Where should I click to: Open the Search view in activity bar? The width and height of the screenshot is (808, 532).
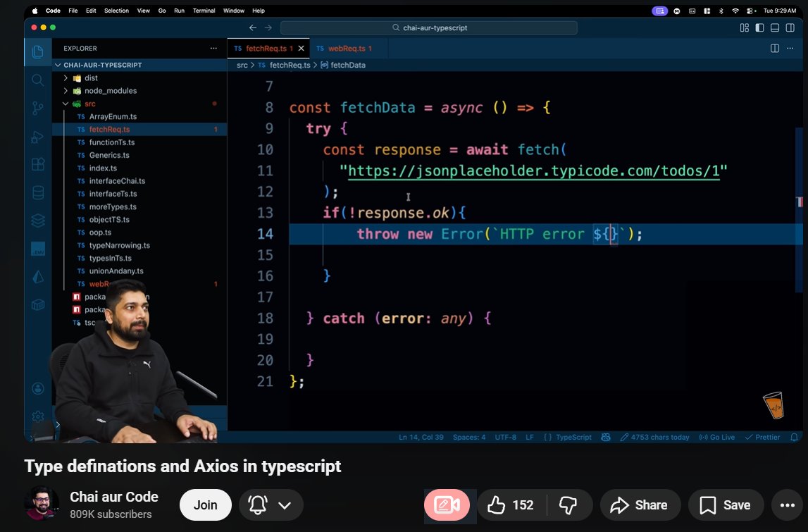tap(37, 80)
